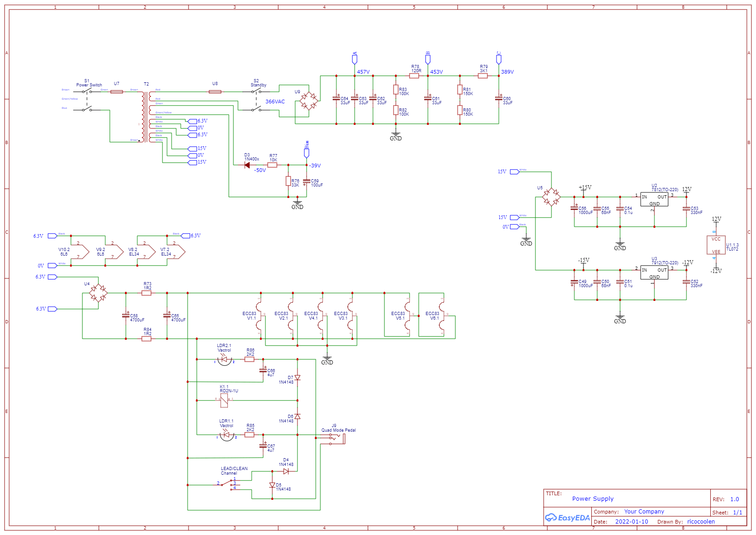756x535 pixels.
Task: Select the V7.2 EL34 heater symbol
Action: coord(176,252)
